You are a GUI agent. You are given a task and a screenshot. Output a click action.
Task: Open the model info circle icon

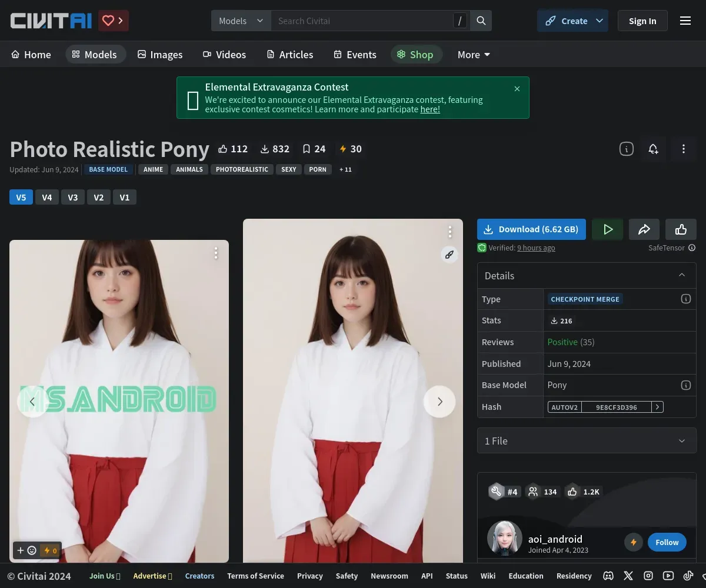[626, 149]
